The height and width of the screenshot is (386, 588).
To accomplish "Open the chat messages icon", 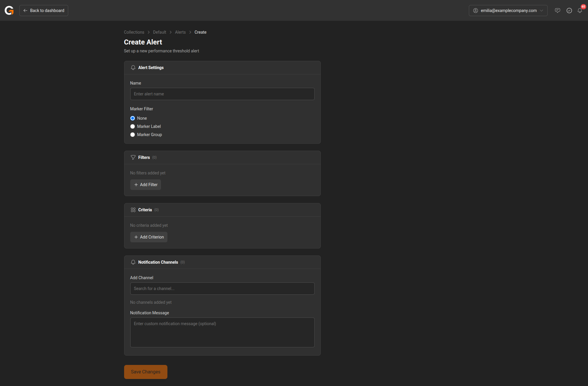I will point(557,11).
